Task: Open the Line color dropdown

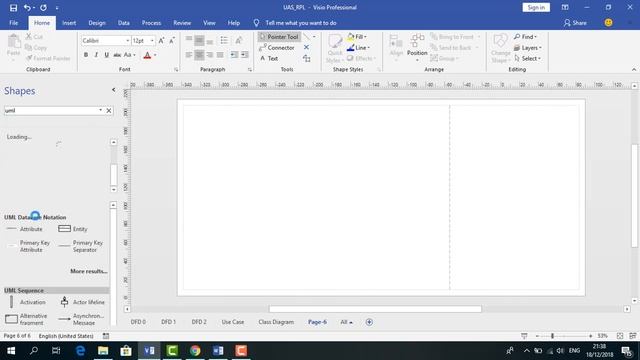Action: 358,48
